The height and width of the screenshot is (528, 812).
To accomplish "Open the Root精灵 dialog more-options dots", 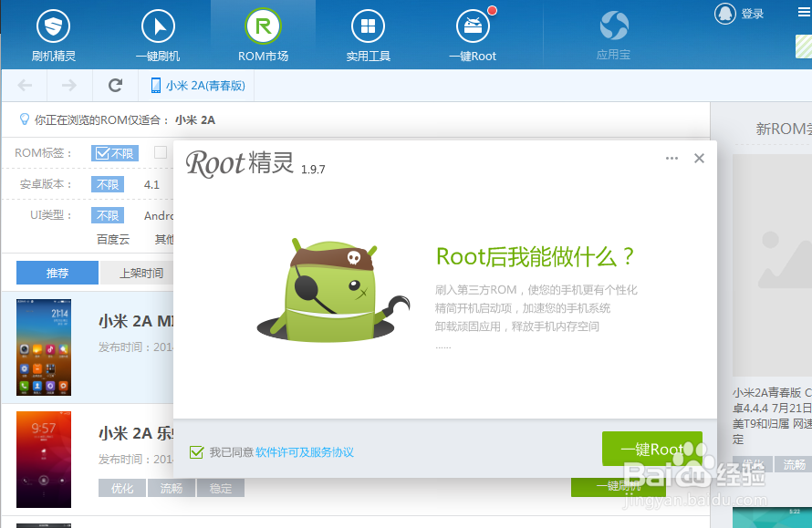I will (671, 158).
